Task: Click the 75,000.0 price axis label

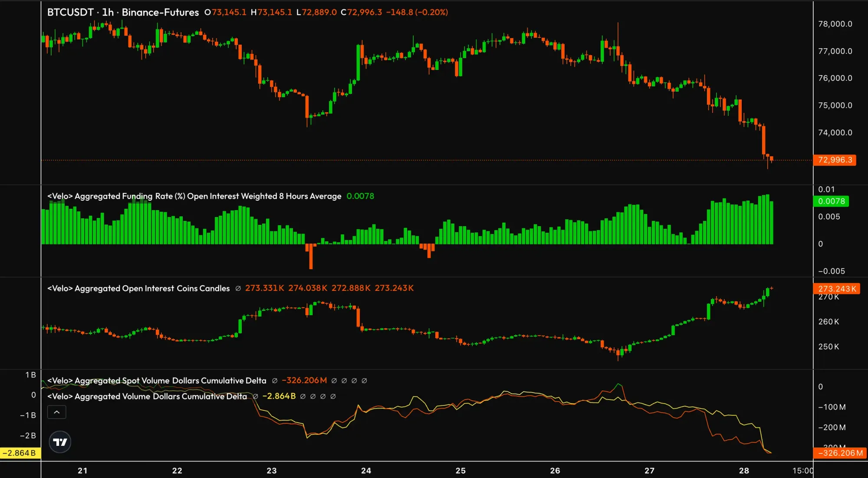Action: point(835,105)
